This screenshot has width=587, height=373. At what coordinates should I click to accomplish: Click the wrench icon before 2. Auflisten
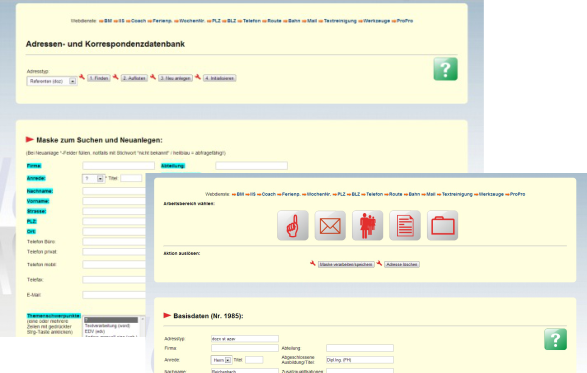116,77
